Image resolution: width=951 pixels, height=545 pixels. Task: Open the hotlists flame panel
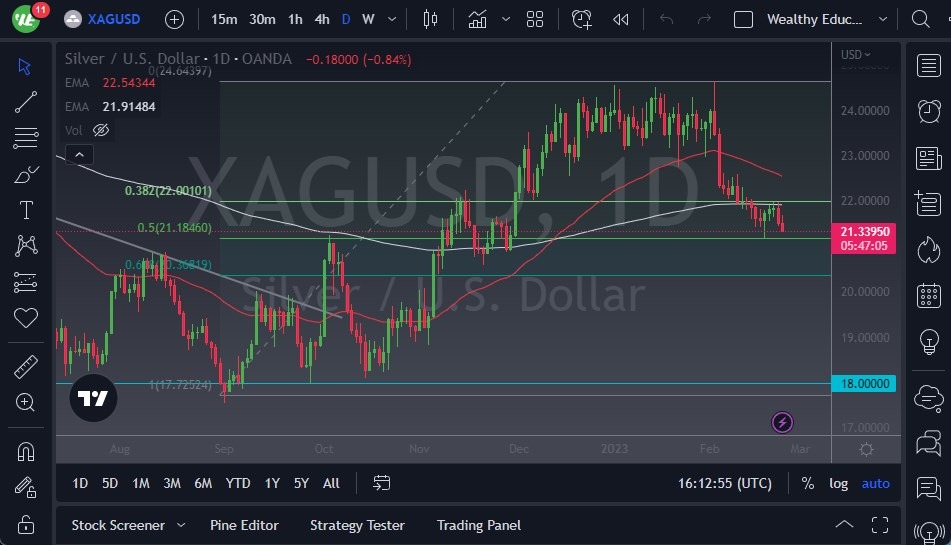tap(929, 249)
